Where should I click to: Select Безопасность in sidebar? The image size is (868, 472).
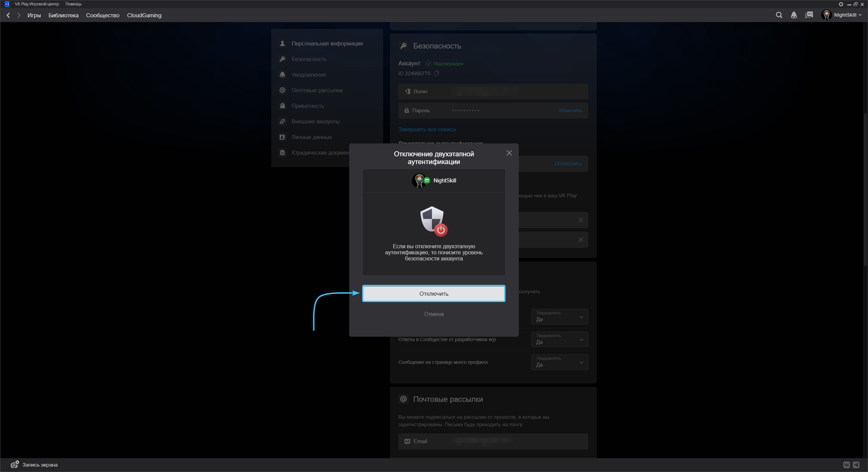tap(309, 59)
